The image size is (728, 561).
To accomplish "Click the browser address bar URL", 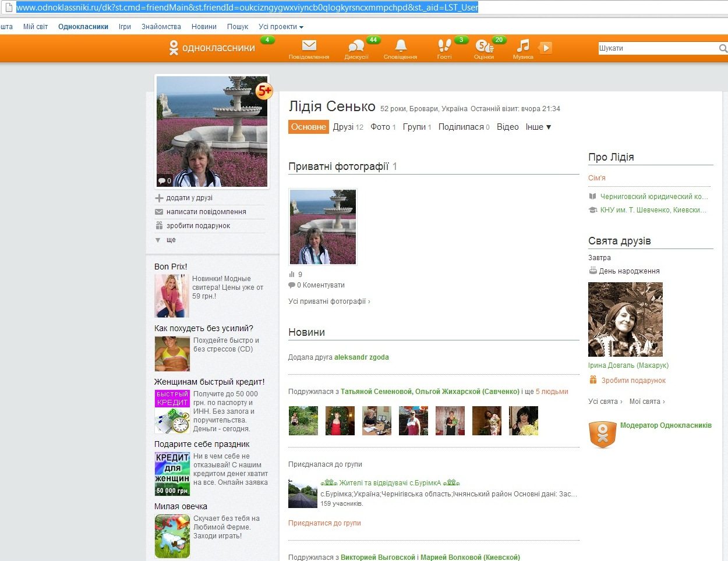I will [248, 8].
